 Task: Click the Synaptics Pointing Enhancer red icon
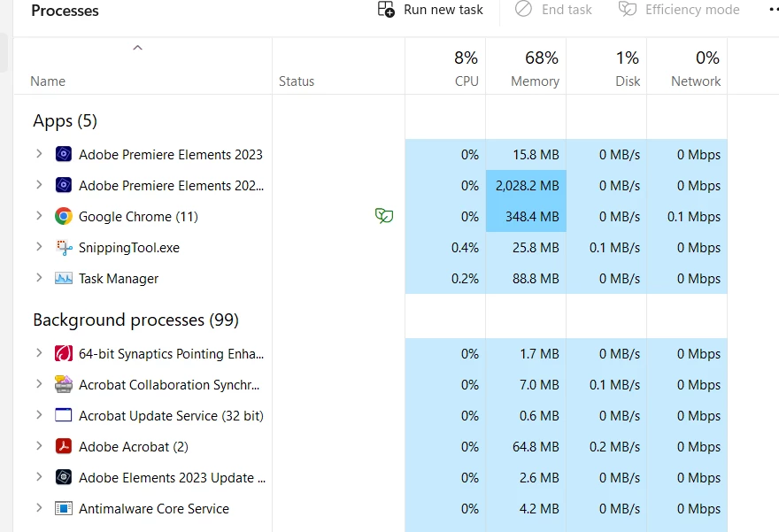[64, 354]
